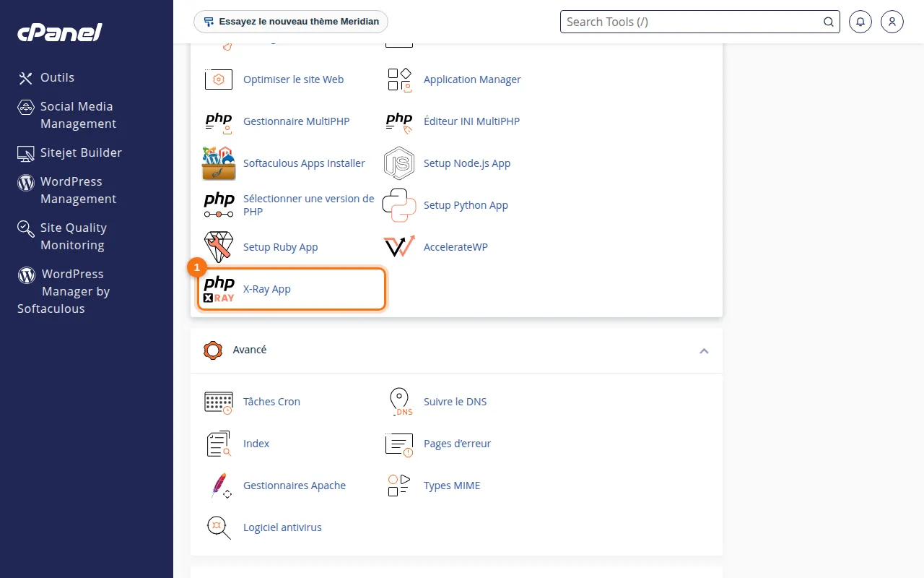Open the Suivre le DNS link
Image resolution: width=924 pixels, height=578 pixels.
tap(456, 402)
